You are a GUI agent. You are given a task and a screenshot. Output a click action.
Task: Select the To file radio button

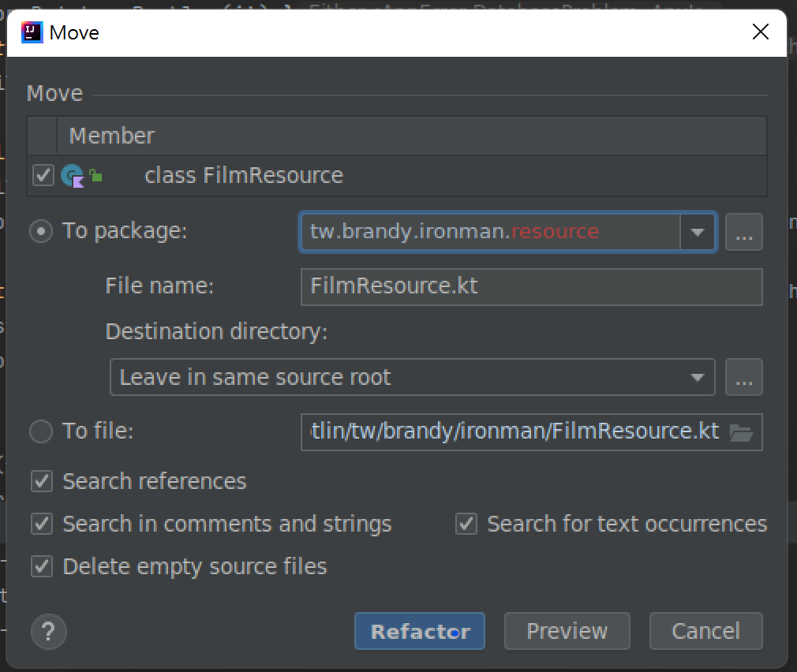tap(40, 431)
